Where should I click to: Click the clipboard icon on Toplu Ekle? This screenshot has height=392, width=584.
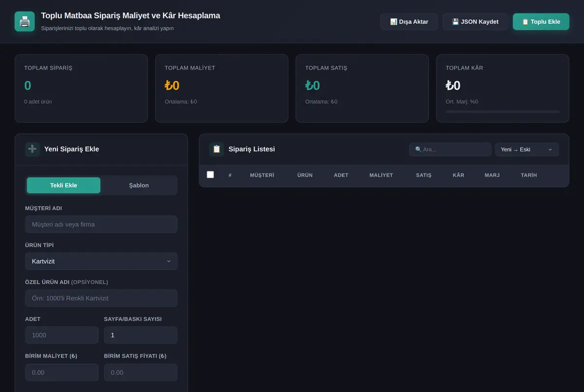pyautogui.click(x=525, y=22)
